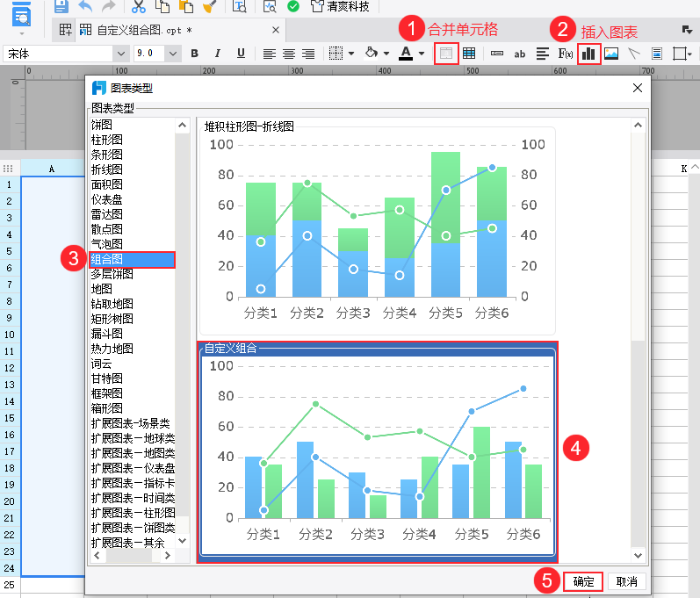Click the insert formula F(x) icon
The image size is (700, 598).
click(566, 54)
